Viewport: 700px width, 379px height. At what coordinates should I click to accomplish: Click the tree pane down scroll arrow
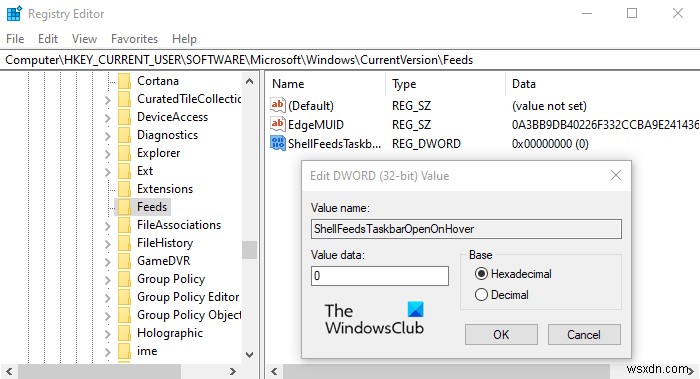tap(250, 355)
